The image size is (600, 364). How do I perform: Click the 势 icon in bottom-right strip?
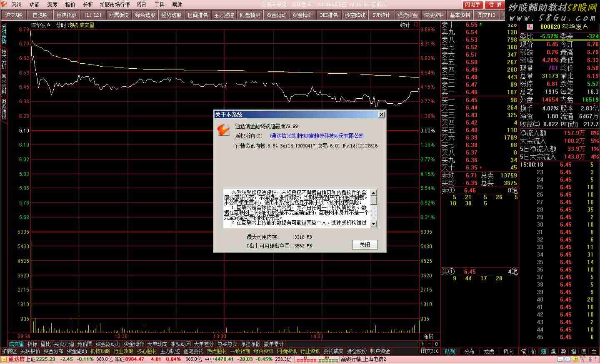pos(564,352)
